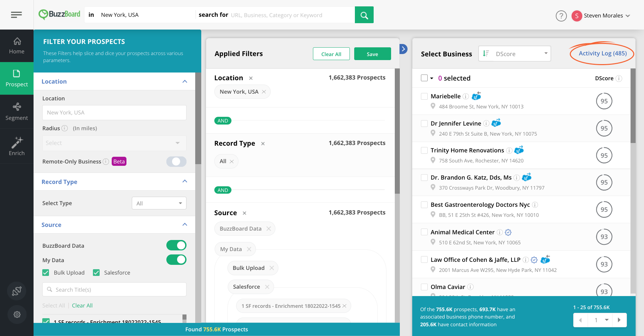This screenshot has height=336, width=644.
Task: Click the Applied Filters panel scrollbar
Action: pos(397,131)
